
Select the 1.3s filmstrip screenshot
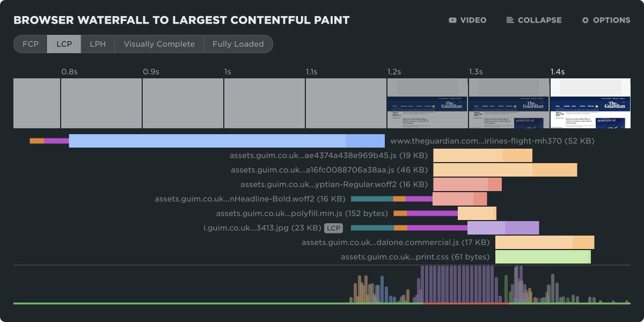tap(509, 104)
